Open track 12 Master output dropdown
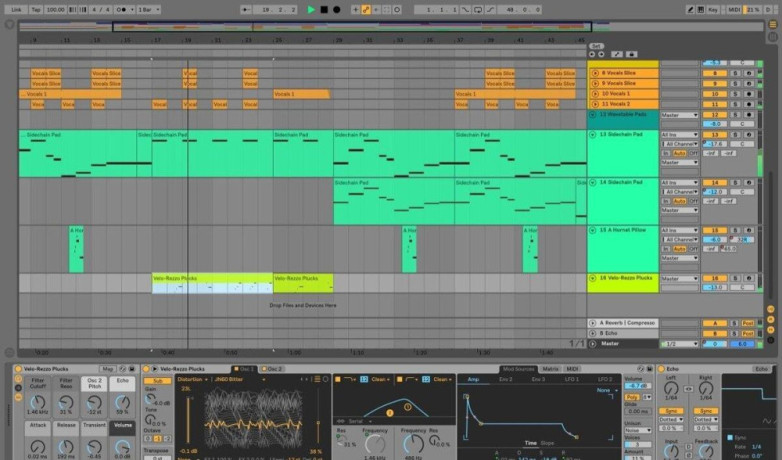Viewport: 782px width, 460px height. coord(679,115)
